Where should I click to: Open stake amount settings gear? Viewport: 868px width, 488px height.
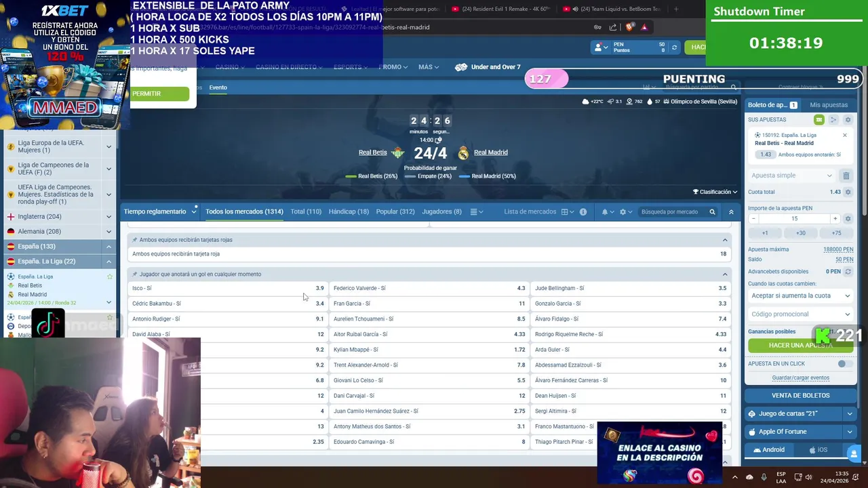[x=848, y=219]
